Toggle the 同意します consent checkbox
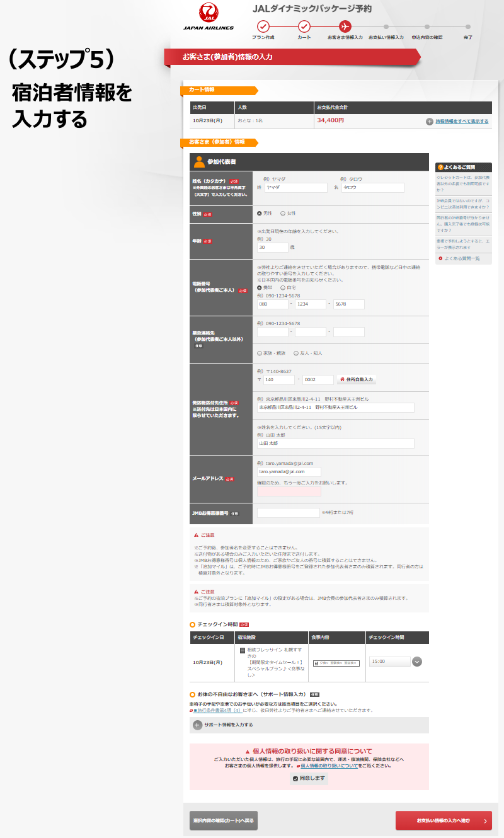504x838 pixels. pos(295,779)
